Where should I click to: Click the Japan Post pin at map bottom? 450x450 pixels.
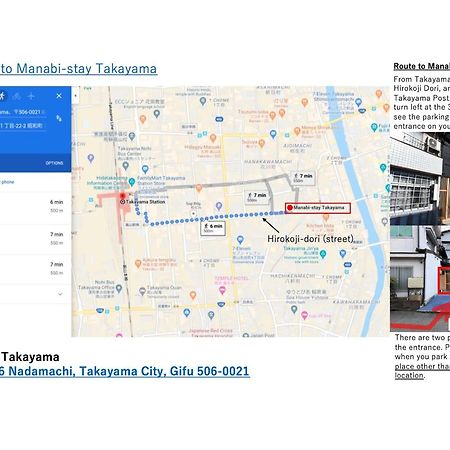[246, 335]
